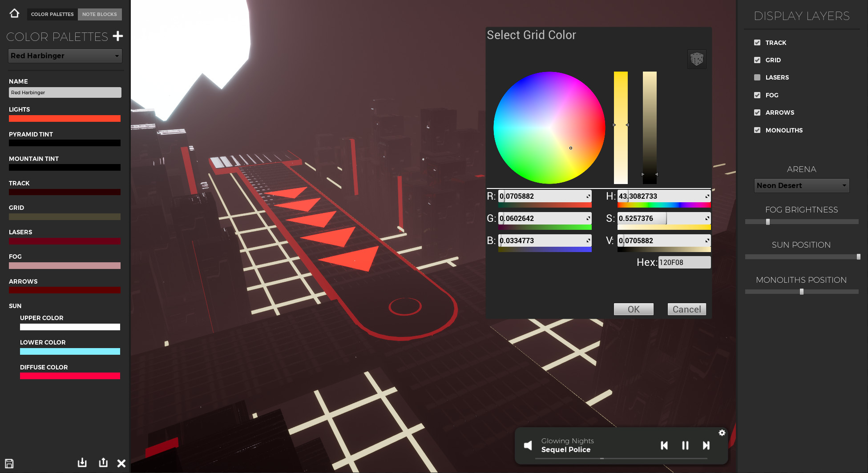Pause the Glowing Nights song
Viewport: 868px width, 473px height.
click(x=685, y=445)
